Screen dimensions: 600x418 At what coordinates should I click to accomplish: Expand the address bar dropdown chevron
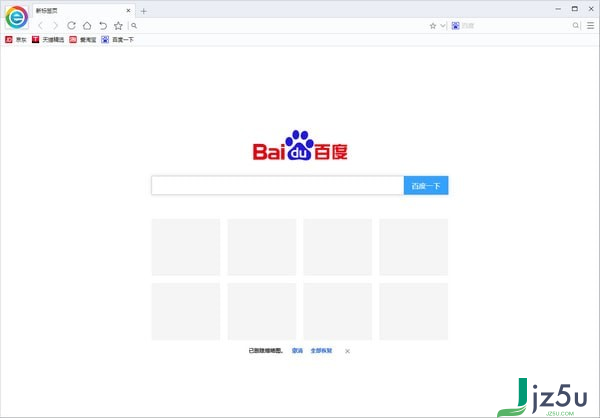(443, 26)
